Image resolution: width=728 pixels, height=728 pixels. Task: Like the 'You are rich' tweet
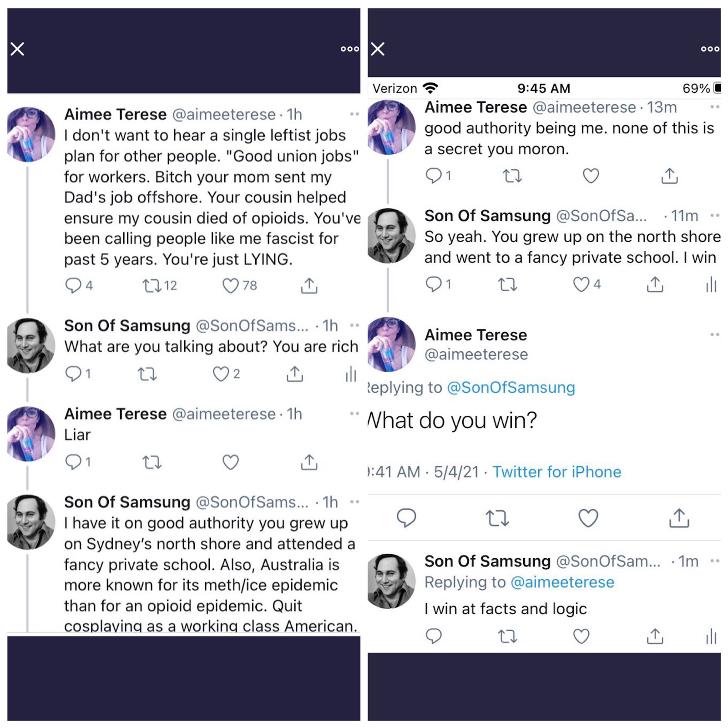pos(221,374)
